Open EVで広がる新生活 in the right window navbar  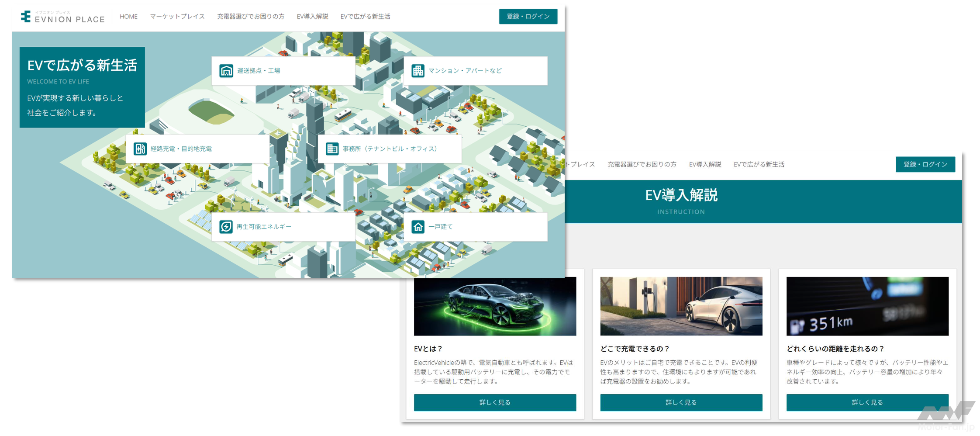pyautogui.click(x=759, y=165)
